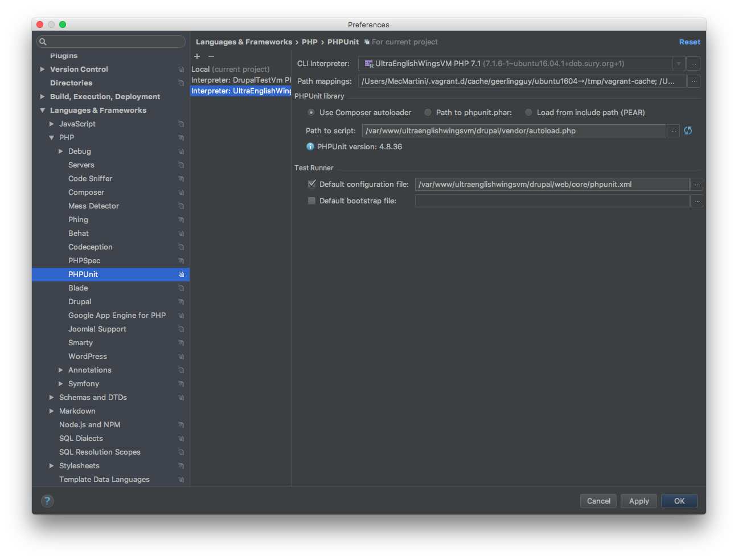Click project-level icon beside Behat

(x=181, y=234)
